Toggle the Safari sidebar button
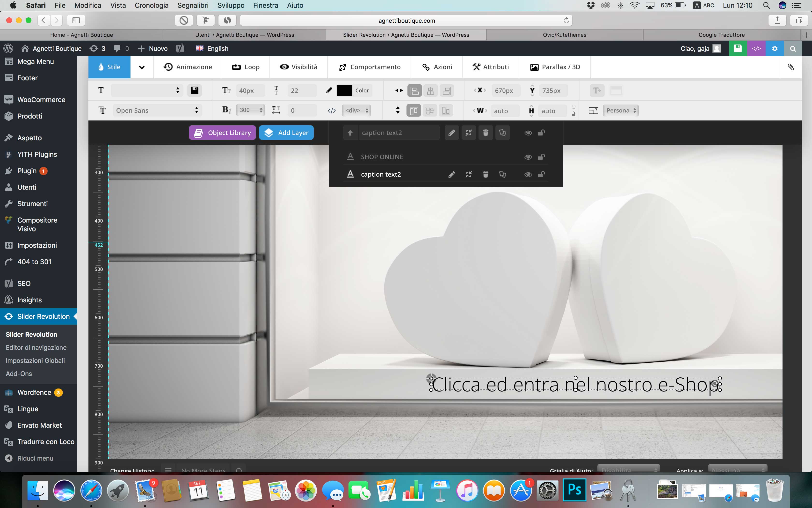The image size is (812, 508). (x=76, y=21)
